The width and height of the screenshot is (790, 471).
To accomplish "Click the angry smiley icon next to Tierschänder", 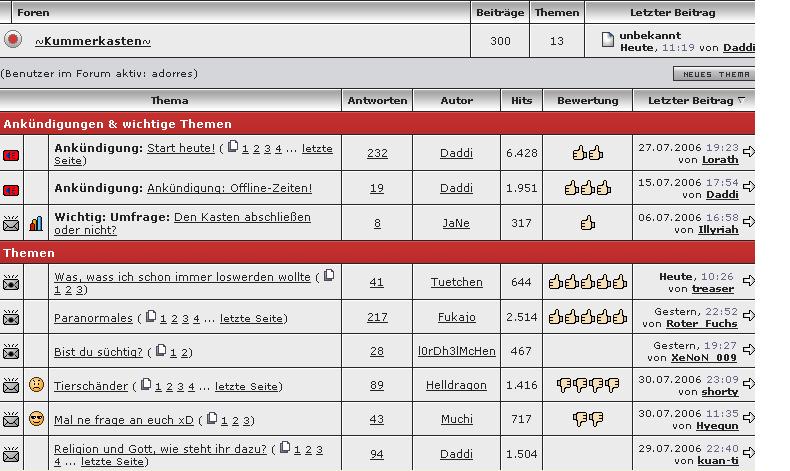I will pyautogui.click(x=36, y=385).
